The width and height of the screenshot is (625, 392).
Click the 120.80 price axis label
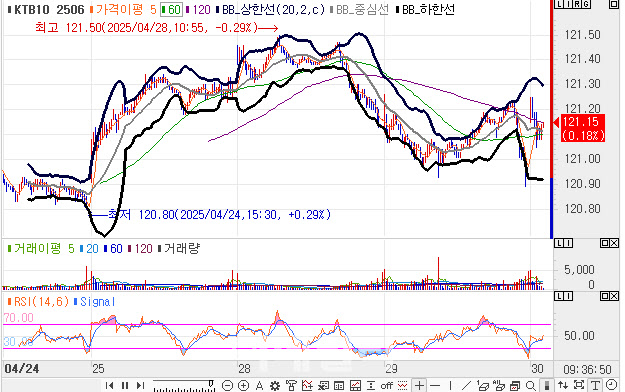[x=582, y=208]
